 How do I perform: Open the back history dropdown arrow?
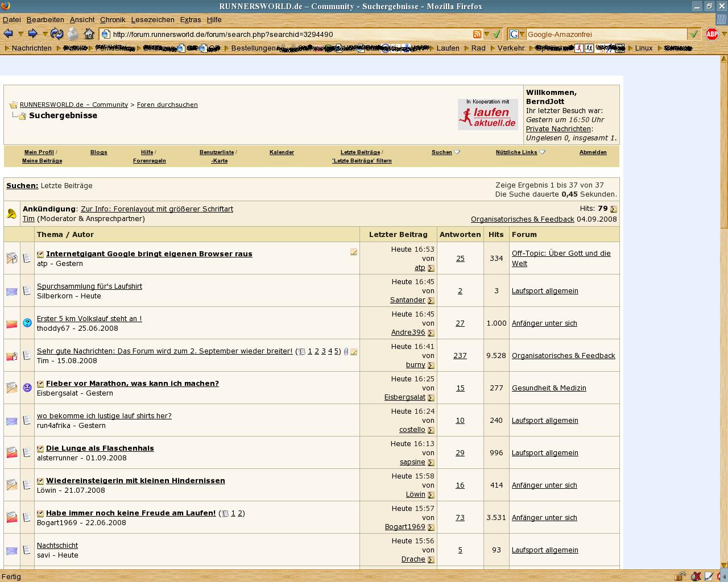click(x=21, y=34)
